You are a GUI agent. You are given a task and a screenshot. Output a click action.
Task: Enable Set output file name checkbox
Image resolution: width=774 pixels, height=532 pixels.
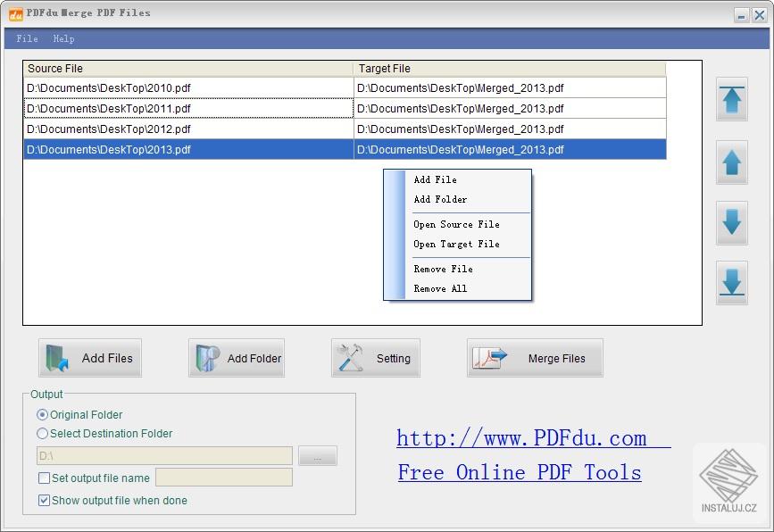click(x=45, y=478)
